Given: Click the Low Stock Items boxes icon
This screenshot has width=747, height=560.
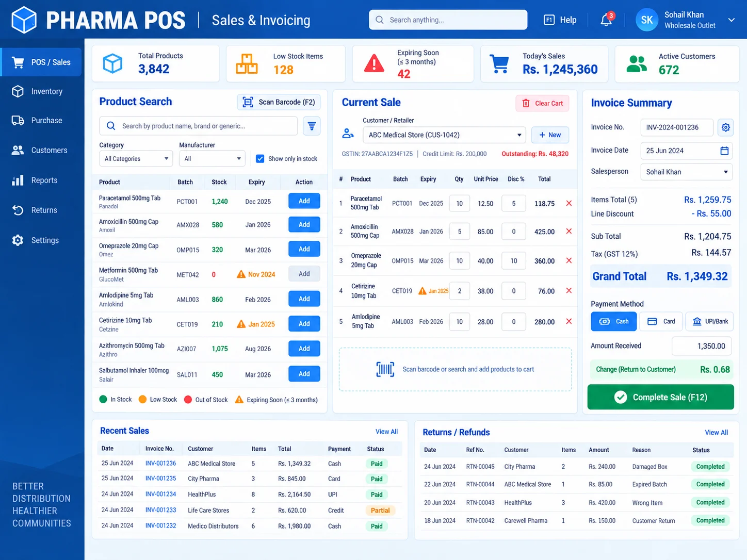Looking at the screenshot, I should (x=247, y=64).
